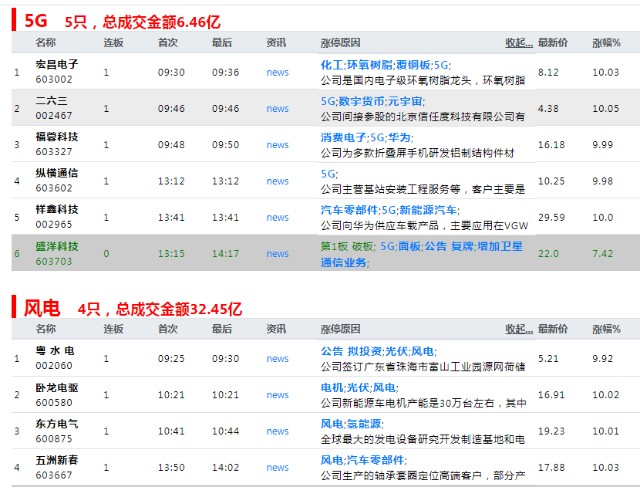Select stock name 粤水电
The height and width of the screenshot is (487, 640).
coord(55,350)
